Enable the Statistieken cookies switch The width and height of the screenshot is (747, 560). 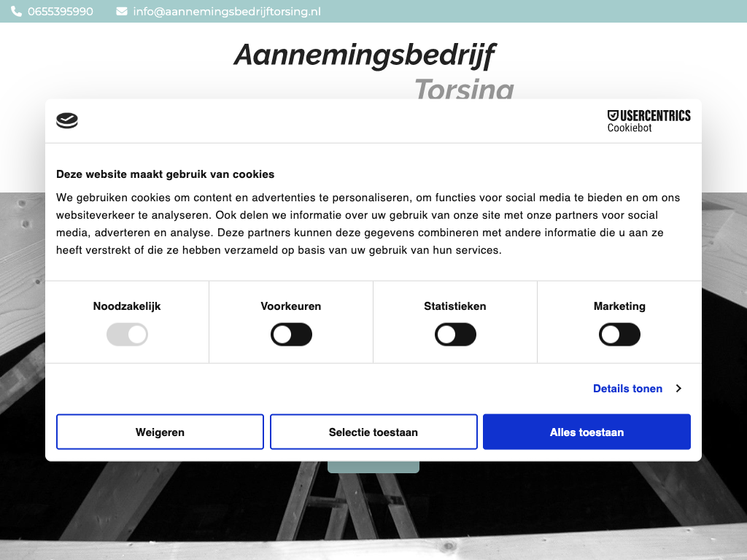[455, 335]
